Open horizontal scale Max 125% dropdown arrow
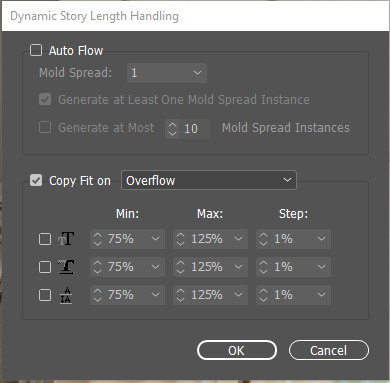The image size is (390, 383). click(x=238, y=267)
